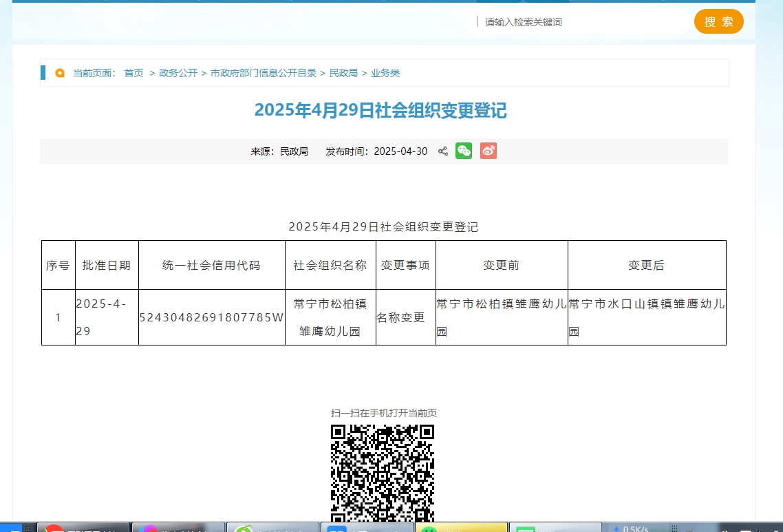Click the row number 1 cell
Screen dimensions: 783x532
58,317
